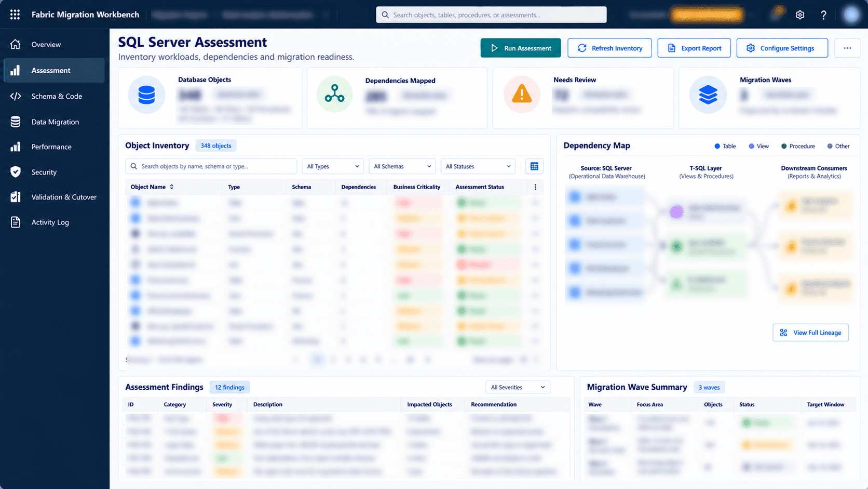
Task: Click the Run Assessment button
Action: tap(521, 48)
